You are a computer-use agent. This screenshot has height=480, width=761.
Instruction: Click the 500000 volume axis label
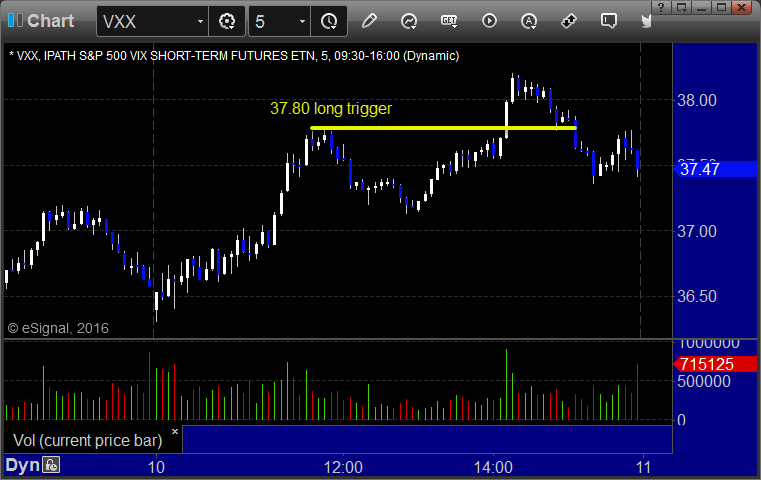click(x=704, y=381)
